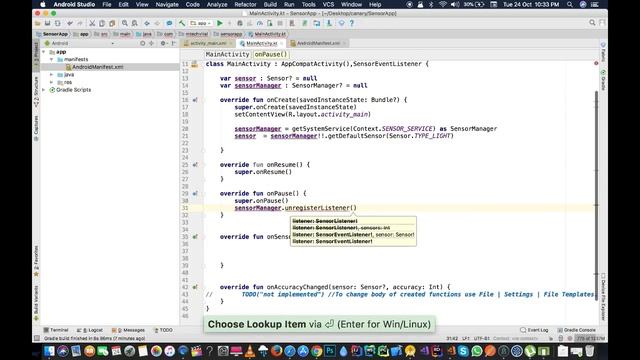
Task: Click the Gradle vertical side tab on right
Action: pyautogui.click(x=603, y=80)
